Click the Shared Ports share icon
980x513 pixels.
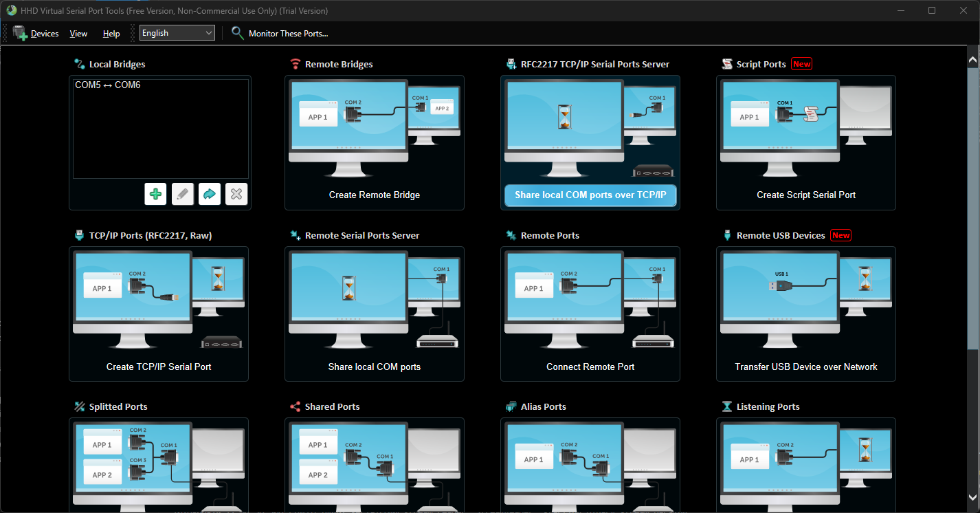click(296, 406)
